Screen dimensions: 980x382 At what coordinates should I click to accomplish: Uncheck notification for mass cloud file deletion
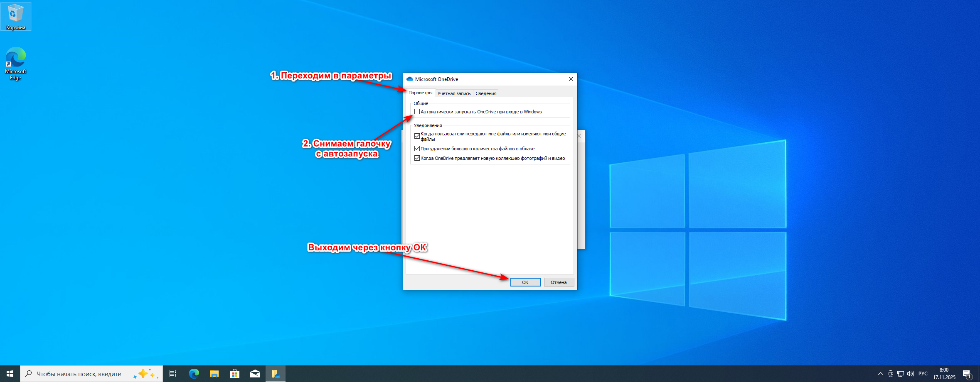point(417,149)
